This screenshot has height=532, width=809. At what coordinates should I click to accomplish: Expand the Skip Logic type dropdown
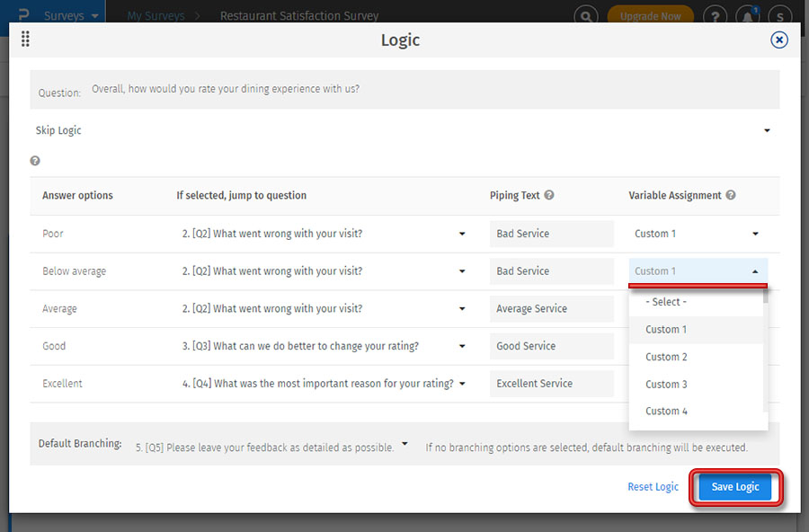pyautogui.click(x=767, y=130)
